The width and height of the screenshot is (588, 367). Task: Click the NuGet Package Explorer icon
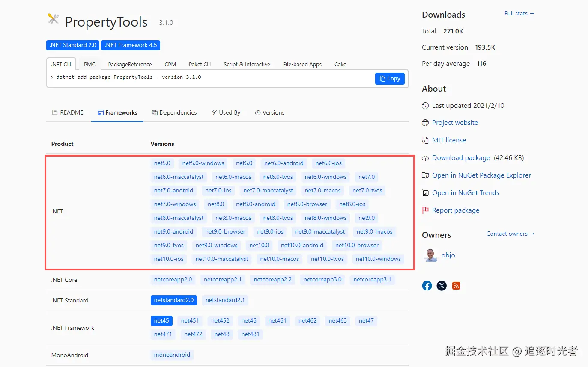425,175
